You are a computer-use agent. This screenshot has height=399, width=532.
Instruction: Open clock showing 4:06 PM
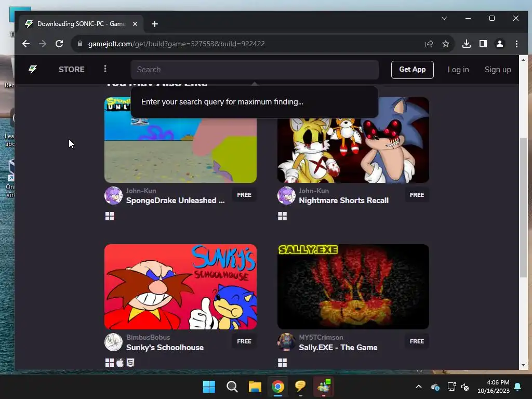tap(494, 387)
